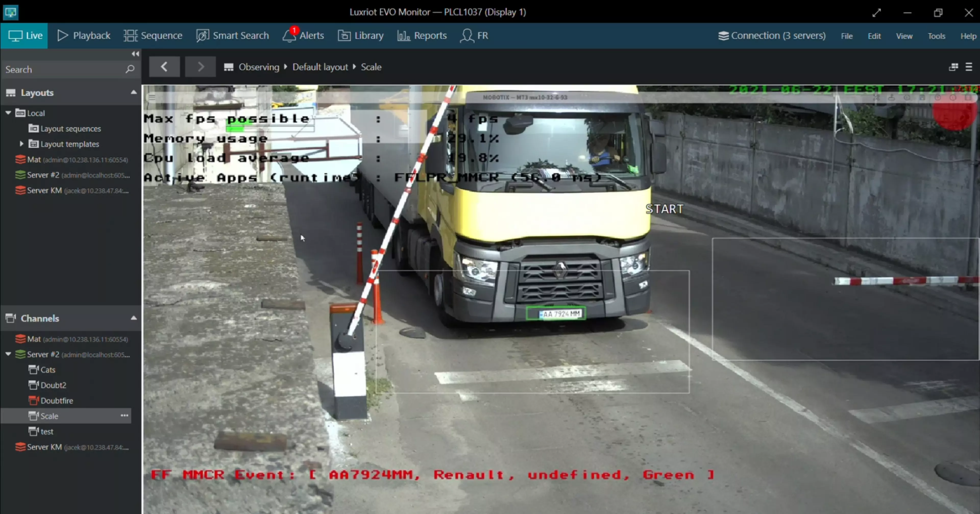Open Smart Search mode
Screen dimensions: 980x514
(232, 35)
